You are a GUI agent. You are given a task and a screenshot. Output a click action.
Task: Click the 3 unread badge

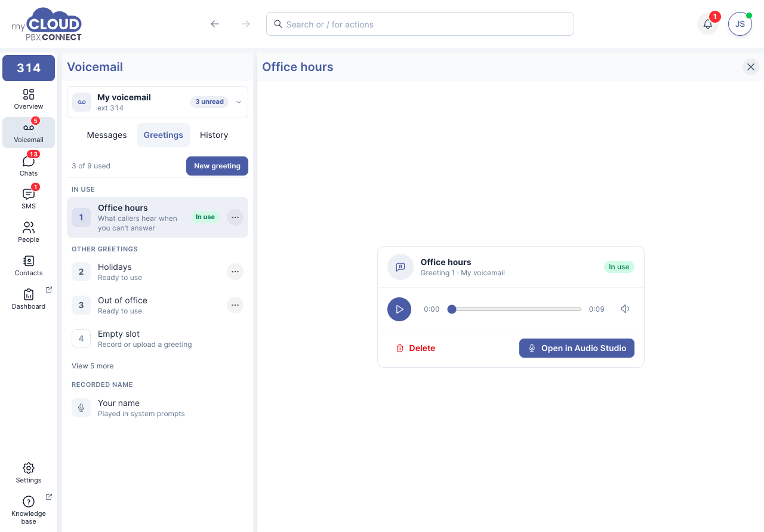(210, 102)
